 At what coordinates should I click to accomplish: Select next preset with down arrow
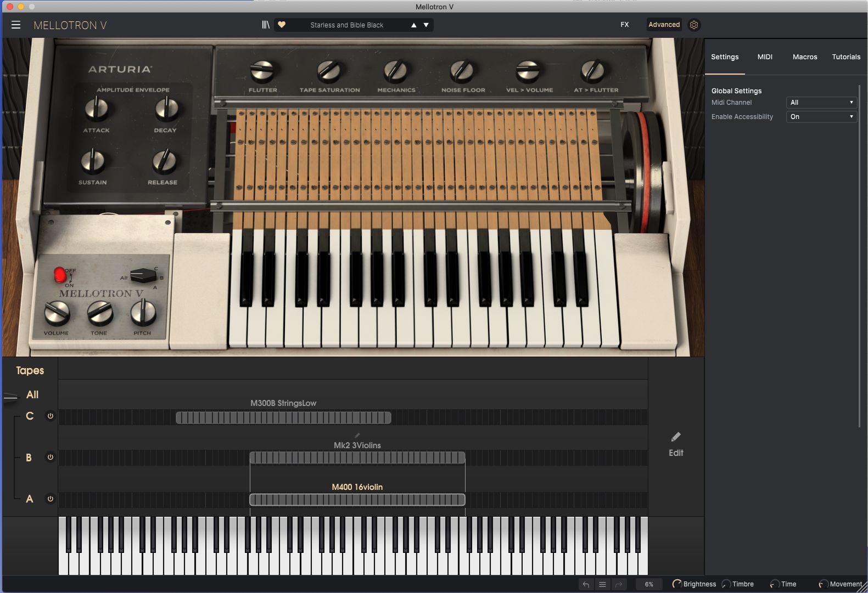(426, 25)
